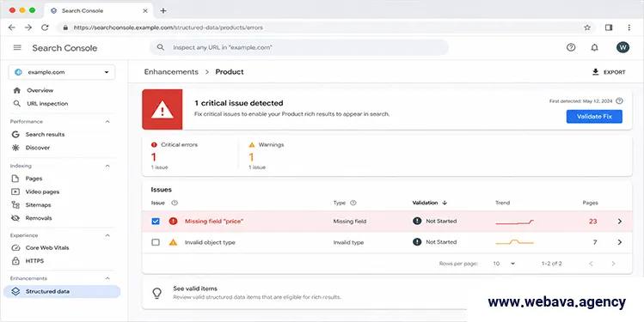Open the notifications bell
Viewport: 644px width, 322px height.
pos(594,47)
